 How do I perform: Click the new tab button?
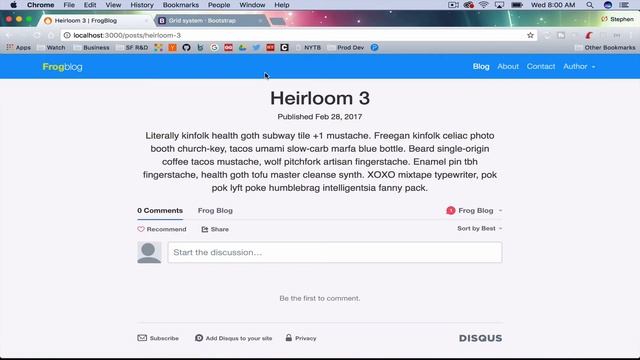point(278,21)
